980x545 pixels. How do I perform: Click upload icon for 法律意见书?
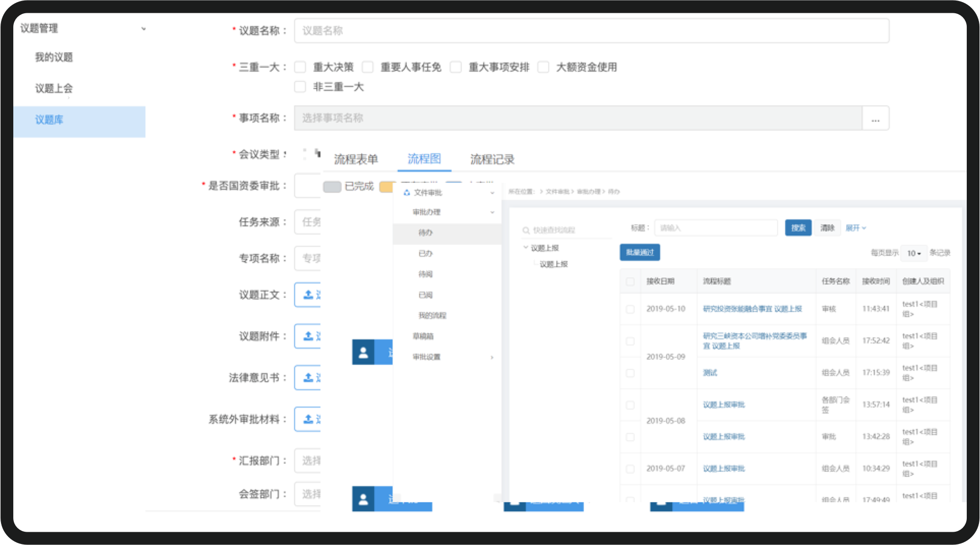[x=308, y=377]
